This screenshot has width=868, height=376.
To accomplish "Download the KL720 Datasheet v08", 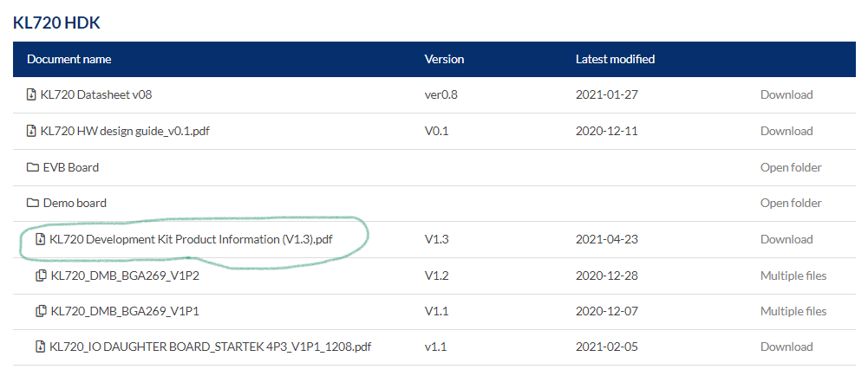I will pyautogui.click(x=786, y=94).
